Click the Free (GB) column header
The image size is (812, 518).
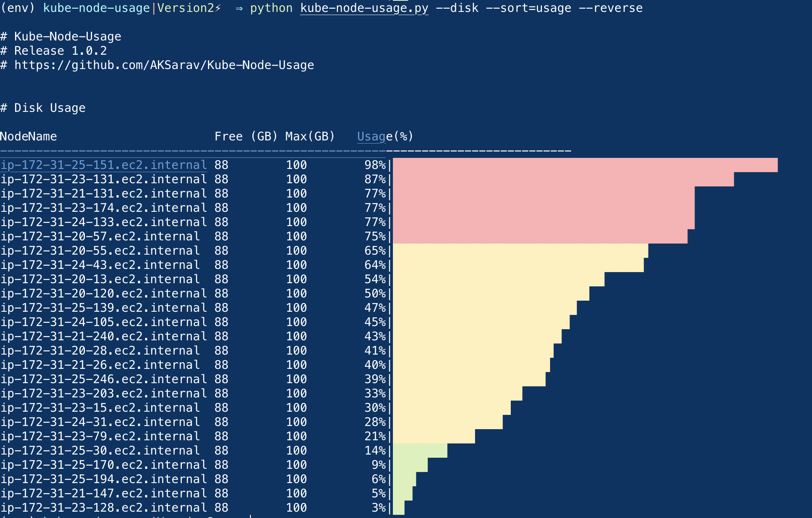click(246, 136)
